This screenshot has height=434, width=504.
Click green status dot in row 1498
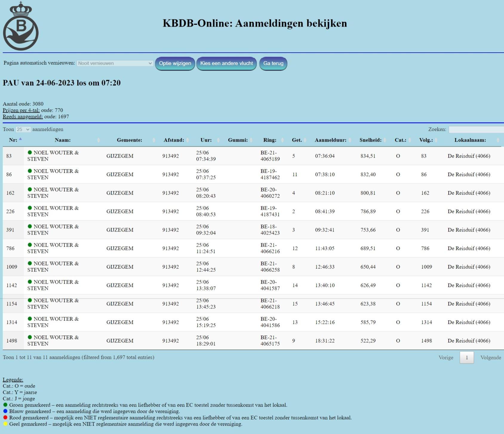pyautogui.click(x=30, y=337)
